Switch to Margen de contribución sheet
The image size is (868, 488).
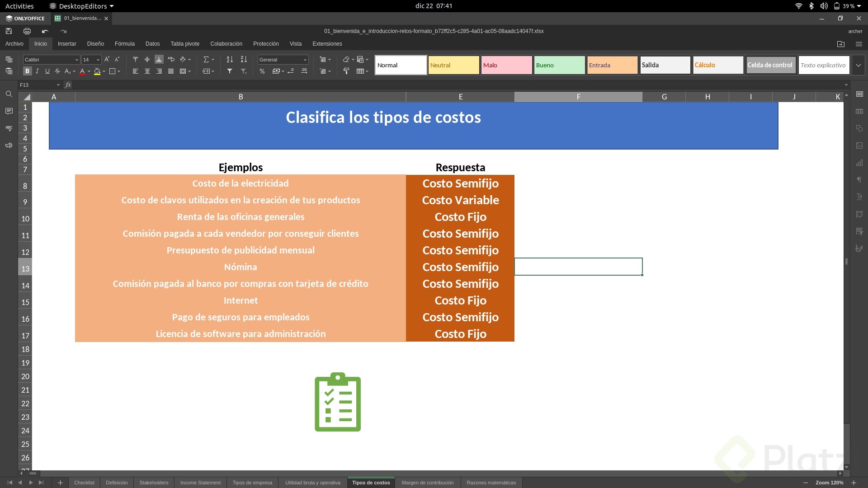(x=427, y=483)
